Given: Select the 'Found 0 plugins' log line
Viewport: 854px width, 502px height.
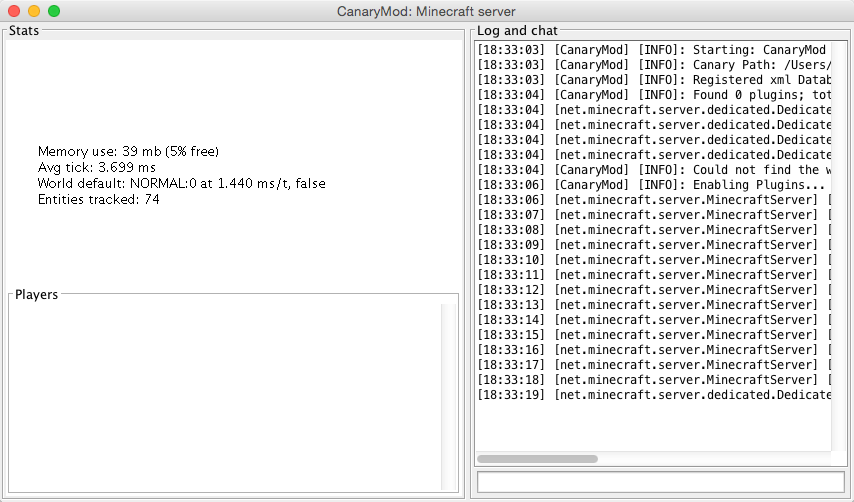Looking at the screenshot, I should (654, 95).
